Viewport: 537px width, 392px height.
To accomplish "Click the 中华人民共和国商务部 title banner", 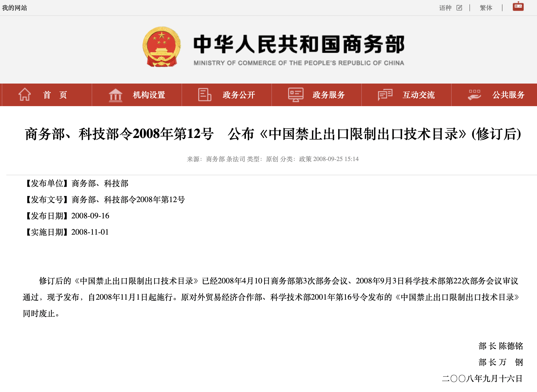I will click(299, 44).
